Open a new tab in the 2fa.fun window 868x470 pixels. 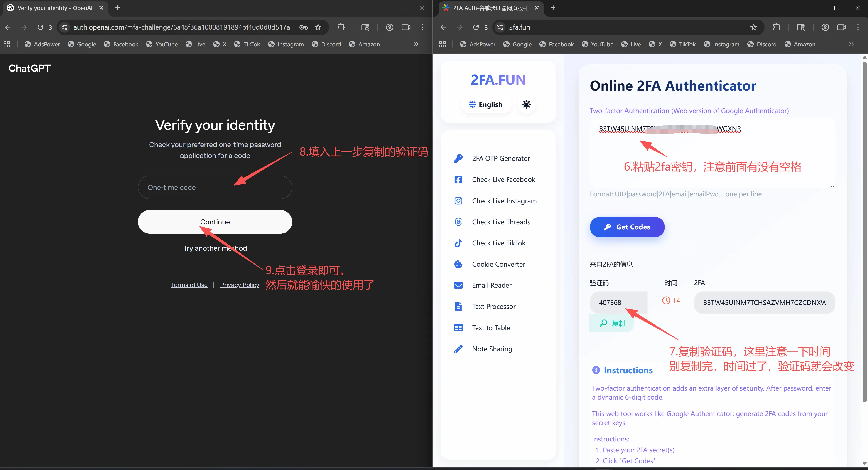(x=553, y=8)
